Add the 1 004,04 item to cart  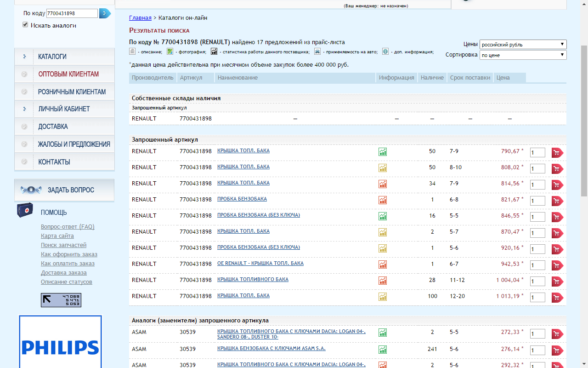pyautogui.click(x=557, y=282)
